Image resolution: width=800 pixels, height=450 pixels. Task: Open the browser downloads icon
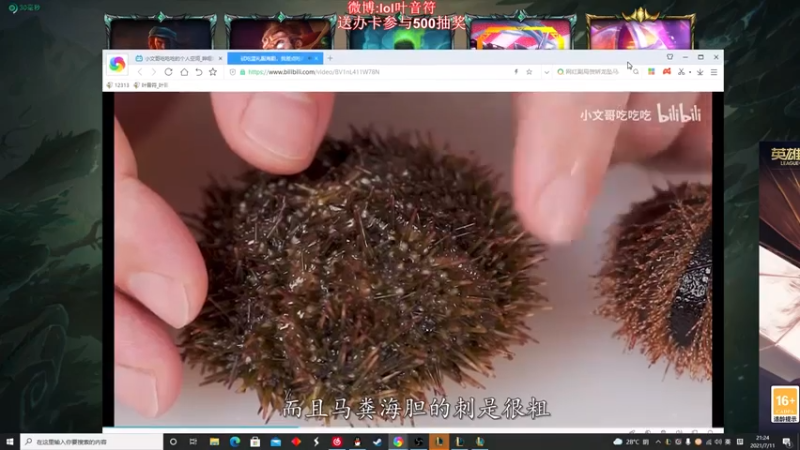(x=700, y=72)
